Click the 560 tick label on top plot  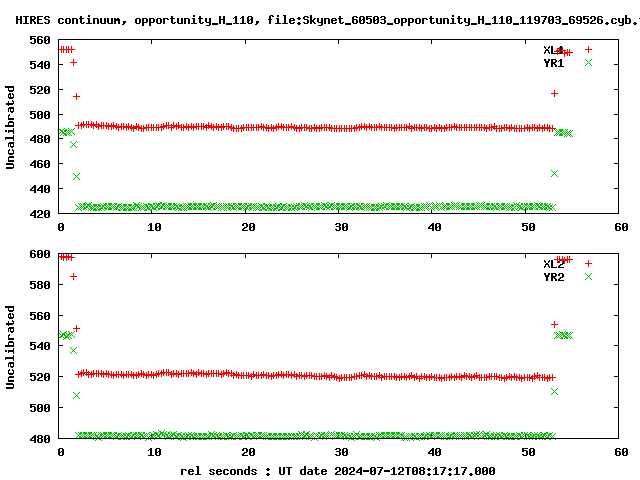(40, 40)
